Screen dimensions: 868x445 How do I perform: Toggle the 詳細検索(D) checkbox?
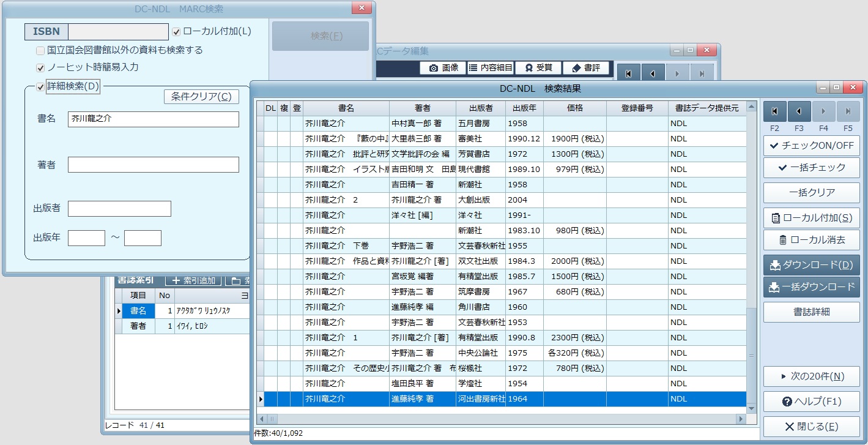coord(41,86)
